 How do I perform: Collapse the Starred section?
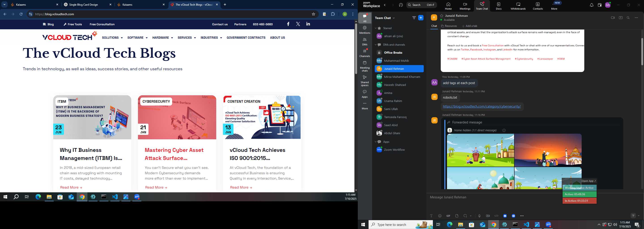click(375, 28)
